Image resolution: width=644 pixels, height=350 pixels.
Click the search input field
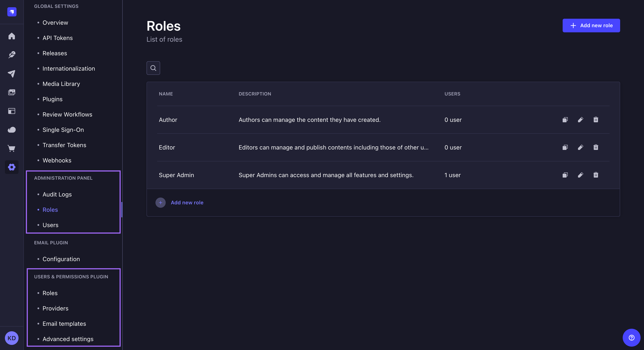(x=153, y=68)
